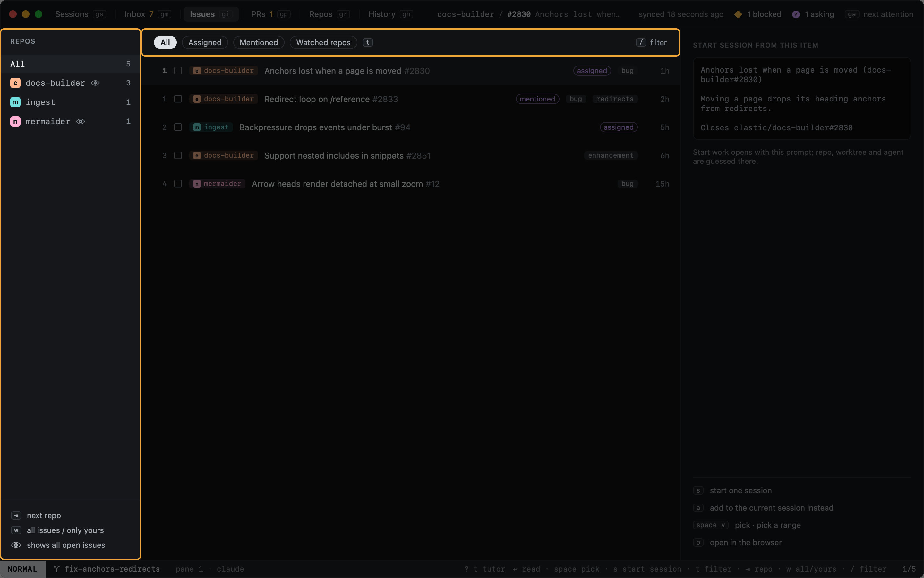Select the Mentioned filter pill
The image size is (924, 578).
(259, 42)
